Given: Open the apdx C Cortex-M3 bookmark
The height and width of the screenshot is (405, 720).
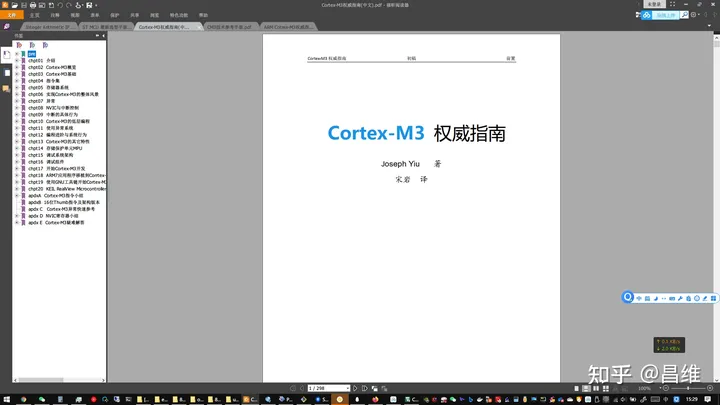Looking at the screenshot, I should 62,209.
